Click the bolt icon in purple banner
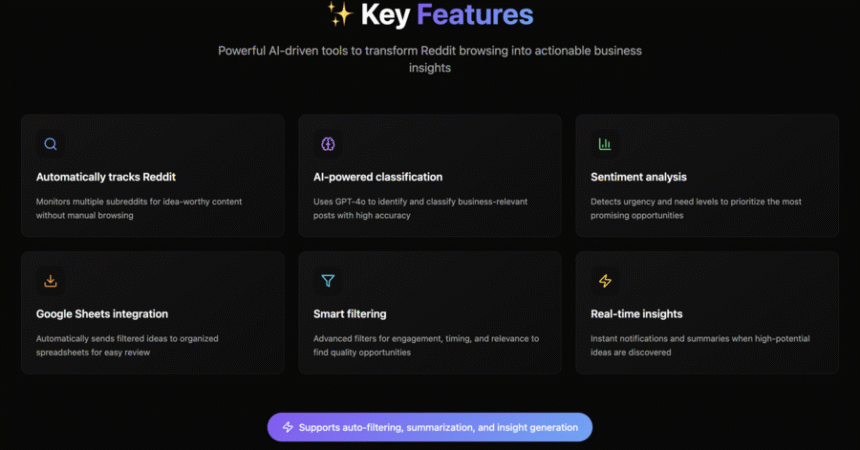The image size is (860, 450). pyautogui.click(x=288, y=427)
